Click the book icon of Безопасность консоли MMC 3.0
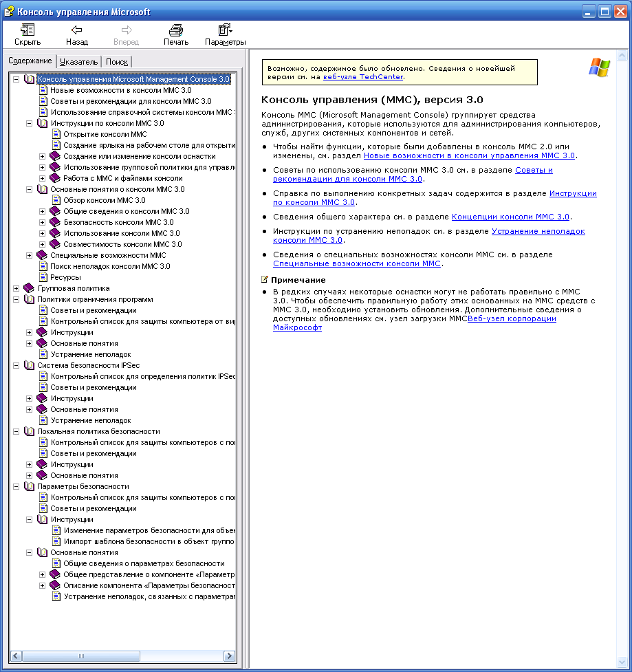 click(x=55, y=222)
